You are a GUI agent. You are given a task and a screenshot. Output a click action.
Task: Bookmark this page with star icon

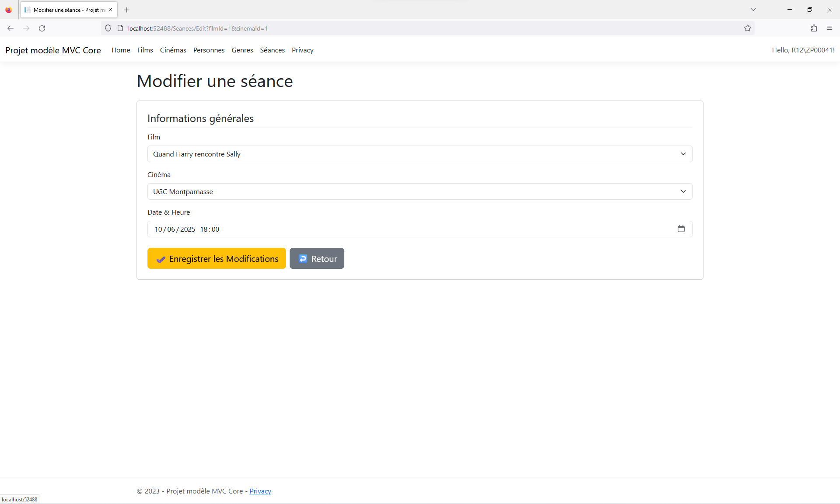coord(748,28)
